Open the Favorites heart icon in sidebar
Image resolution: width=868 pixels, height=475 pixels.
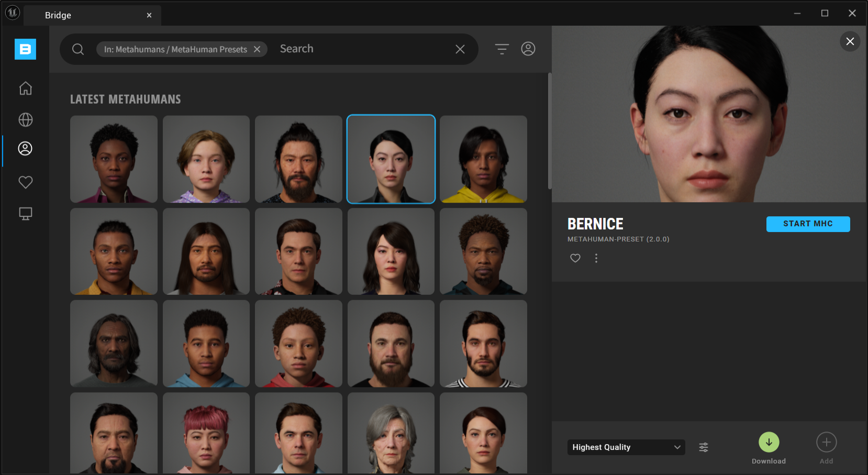(25, 182)
